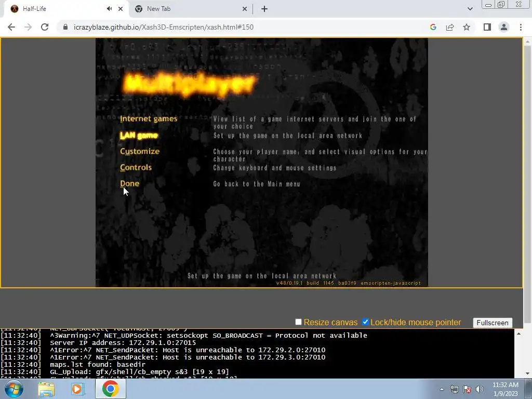Click the volume speaker tray icon
Viewport: 532px width, 399px height.
pos(479,389)
